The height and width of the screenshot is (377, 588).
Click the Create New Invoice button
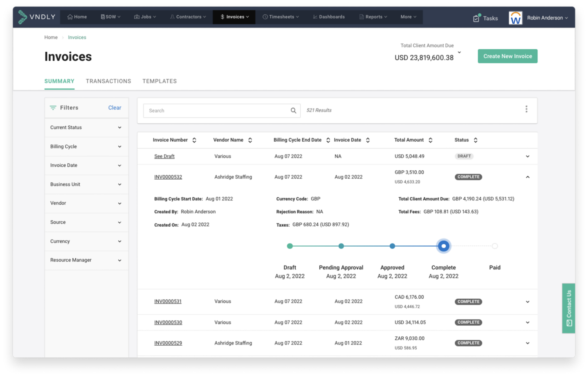coord(507,56)
